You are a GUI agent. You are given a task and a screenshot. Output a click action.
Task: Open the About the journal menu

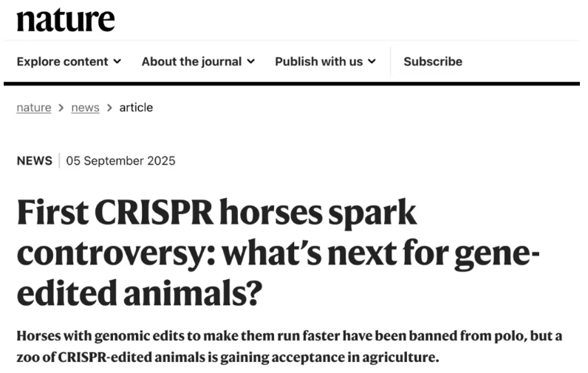pyautogui.click(x=199, y=61)
